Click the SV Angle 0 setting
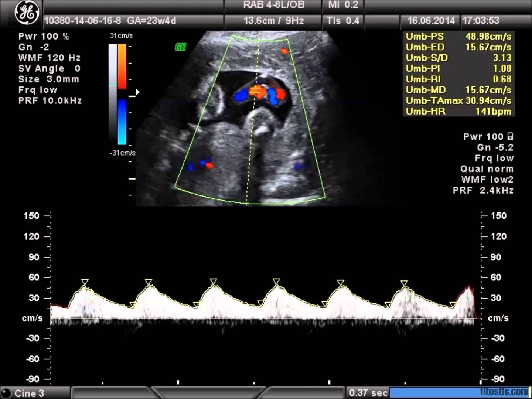Image resolution: width=532 pixels, height=399 pixels. pos(50,69)
